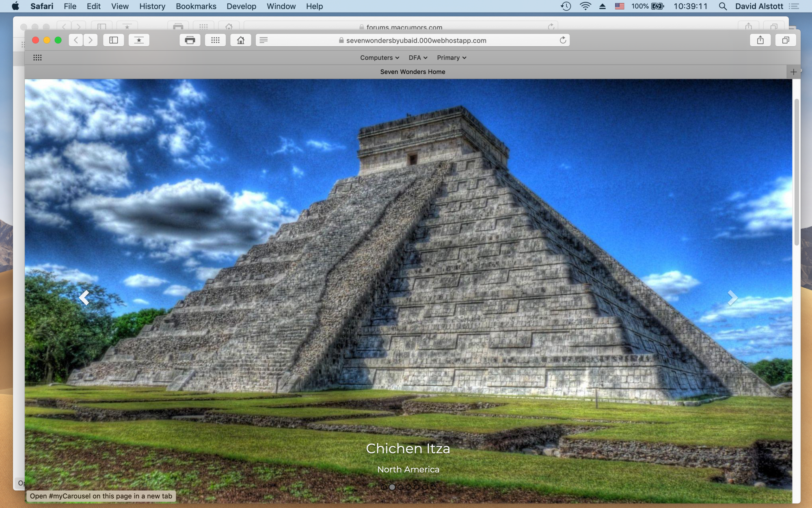Expand the Computers bookmarks folder
The width and height of the screenshot is (812, 508).
(x=380, y=58)
